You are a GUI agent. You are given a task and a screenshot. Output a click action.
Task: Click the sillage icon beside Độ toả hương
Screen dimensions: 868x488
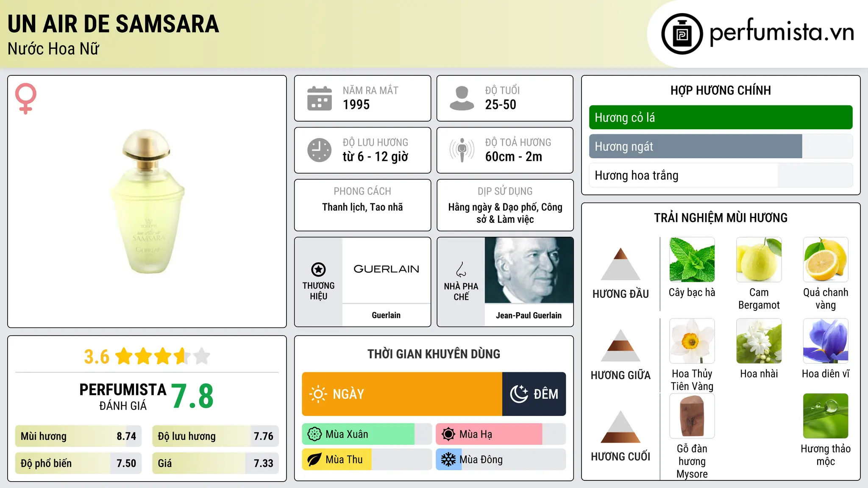(462, 150)
